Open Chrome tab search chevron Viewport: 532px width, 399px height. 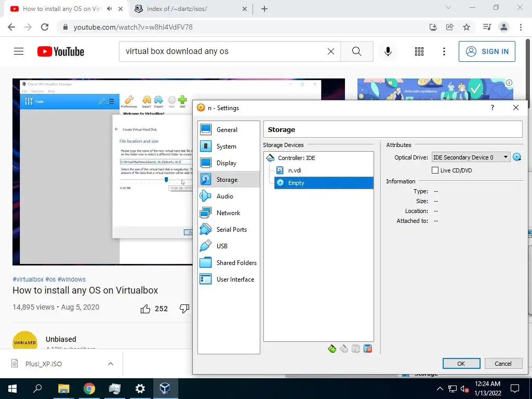click(x=448, y=8)
